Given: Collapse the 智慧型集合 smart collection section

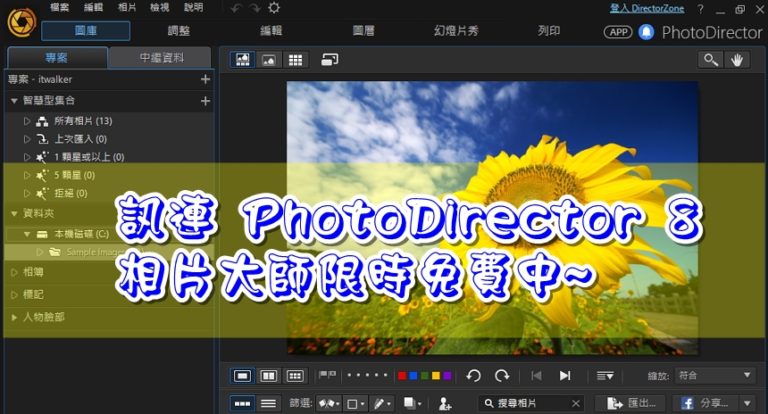Looking at the screenshot, I should click(14, 101).
